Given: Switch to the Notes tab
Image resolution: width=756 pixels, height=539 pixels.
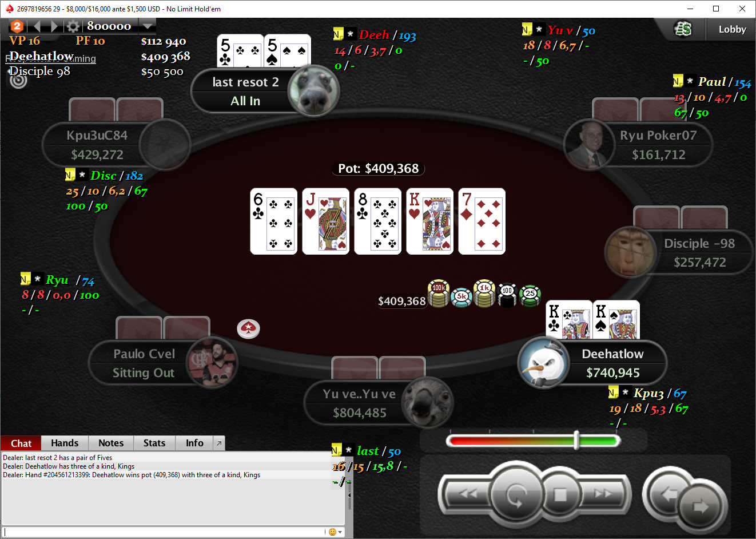Looking at the screenshot, I should click(x=111, y=443).
